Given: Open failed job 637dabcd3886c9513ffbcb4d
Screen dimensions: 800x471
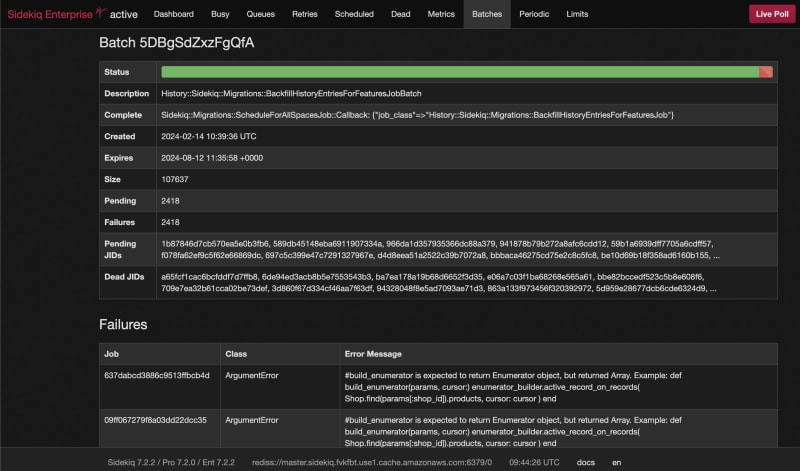Looking at the screenshot, I should (157, 375).
